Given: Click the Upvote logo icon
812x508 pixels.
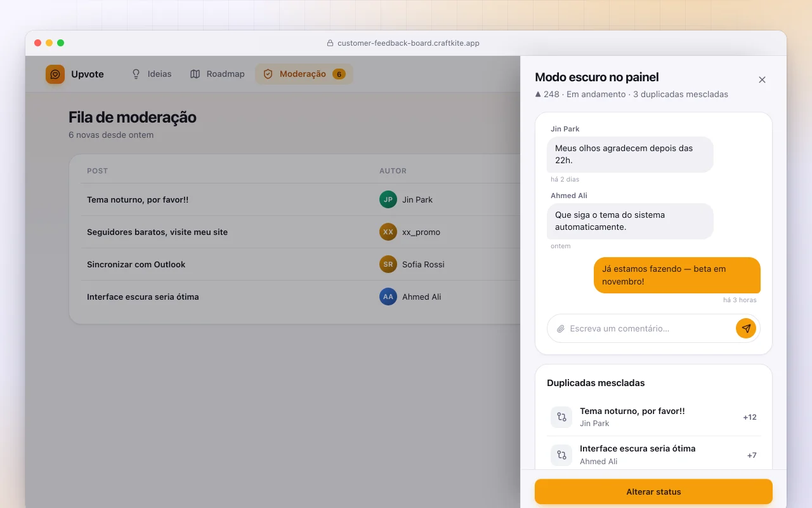Looking at the screenshot, I should click(55, 74).
